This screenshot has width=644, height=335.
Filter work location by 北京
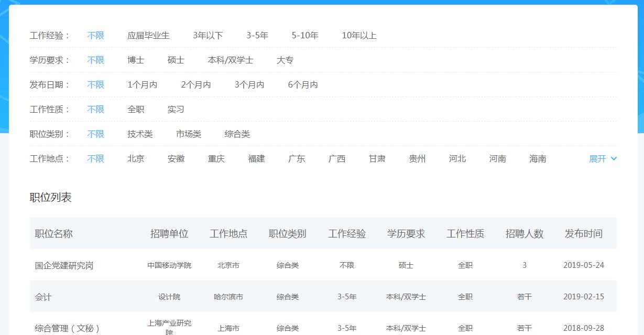tap(136, 159)
